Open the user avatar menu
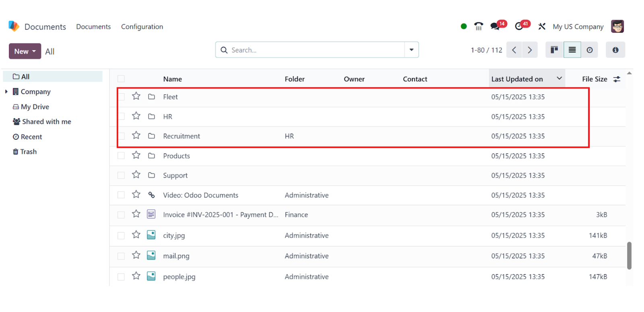This screenshot has height=312, width=644. (617, 27)
